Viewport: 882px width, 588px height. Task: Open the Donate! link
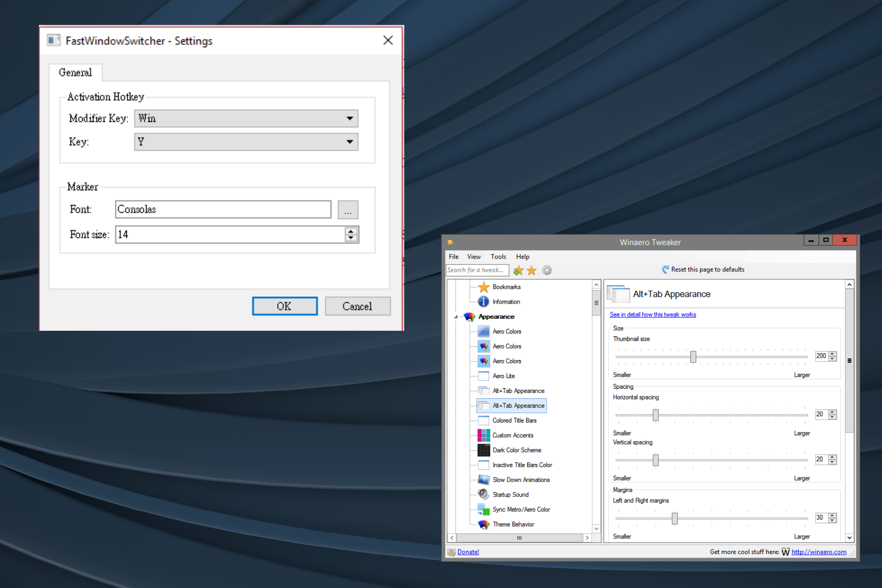tap(468, 552)
